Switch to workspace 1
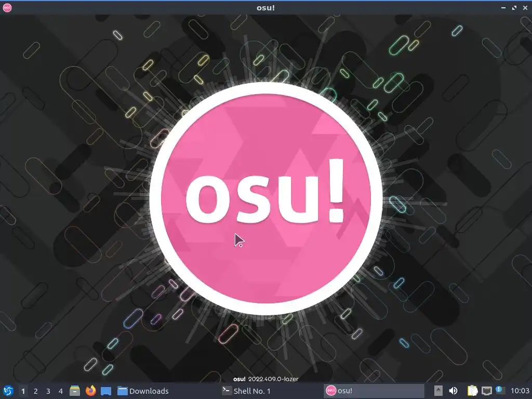The width and height of the screenshot is (532, 399). pyautogui.click(x=23, y=391)
